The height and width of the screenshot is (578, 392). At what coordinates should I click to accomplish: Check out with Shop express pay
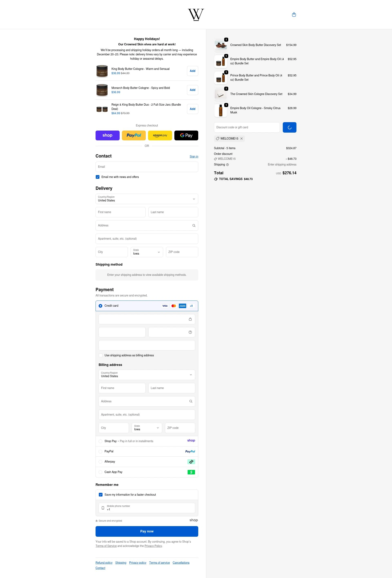pos(107,135)
